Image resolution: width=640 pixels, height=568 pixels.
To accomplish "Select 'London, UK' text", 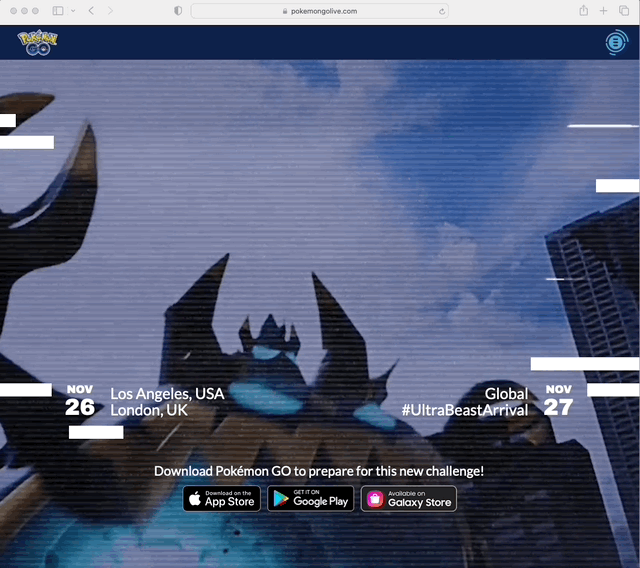I will (x=149, y=410).
